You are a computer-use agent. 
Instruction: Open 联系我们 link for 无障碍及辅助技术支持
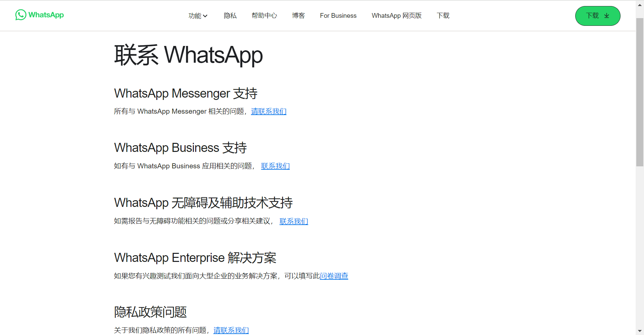tap(294, 221)
